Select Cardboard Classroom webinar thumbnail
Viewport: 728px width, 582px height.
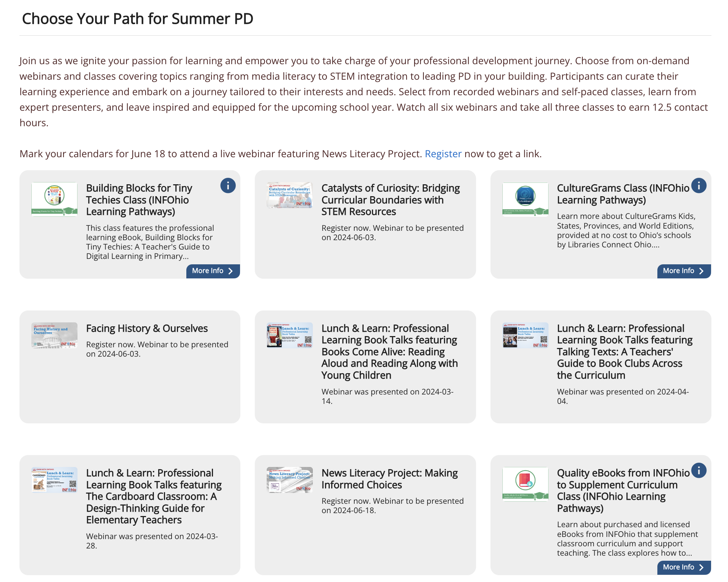54,480
